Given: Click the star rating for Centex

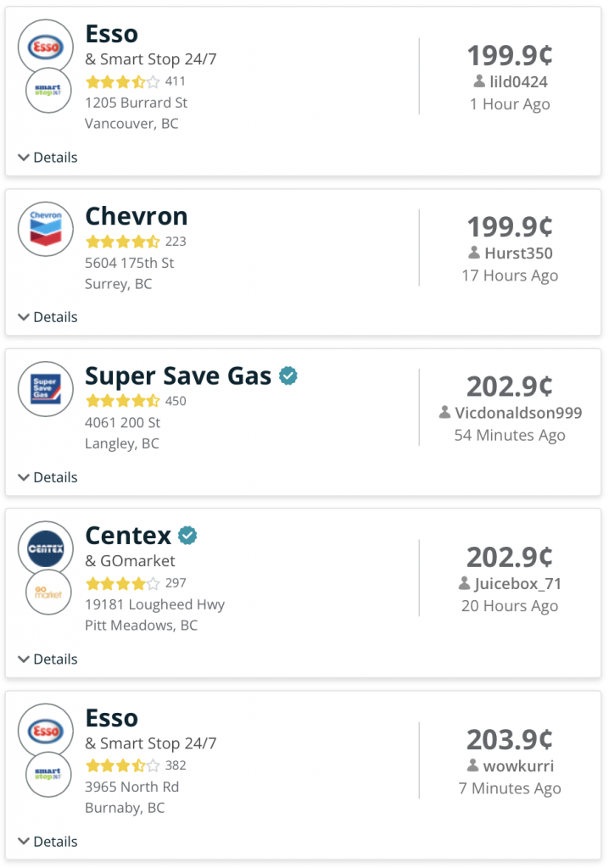Looking at the screenshot, I should [123, 583].
